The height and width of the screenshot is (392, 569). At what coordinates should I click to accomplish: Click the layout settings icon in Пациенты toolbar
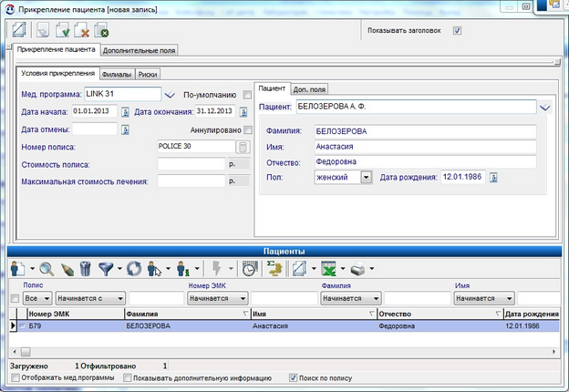(299, 269)
